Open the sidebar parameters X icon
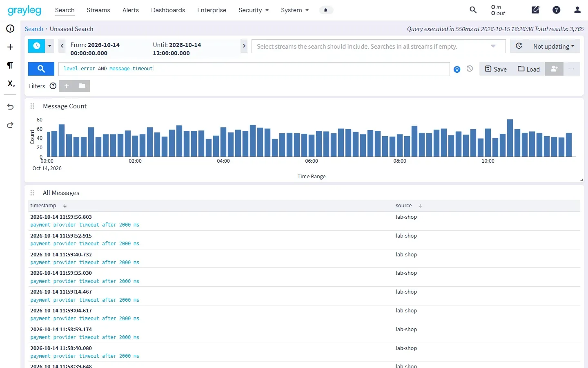This screenshot has width=588, height=368. (x=11, y=84)
